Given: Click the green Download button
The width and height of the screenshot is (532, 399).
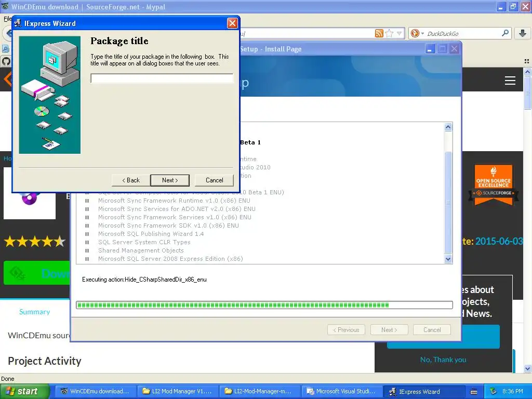Looking at the screenshot, I should (37, 273).
